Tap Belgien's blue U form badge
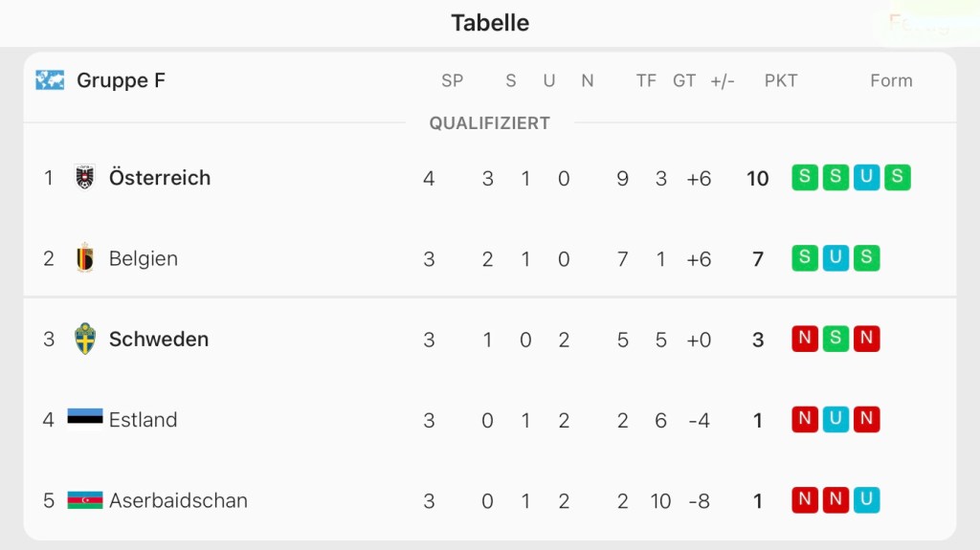 [836, 258]
